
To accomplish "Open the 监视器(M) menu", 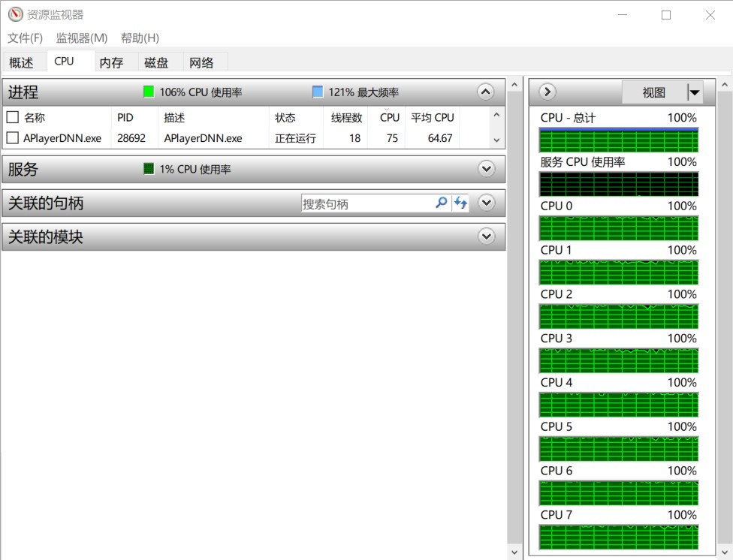I will (x=81, y=38).
